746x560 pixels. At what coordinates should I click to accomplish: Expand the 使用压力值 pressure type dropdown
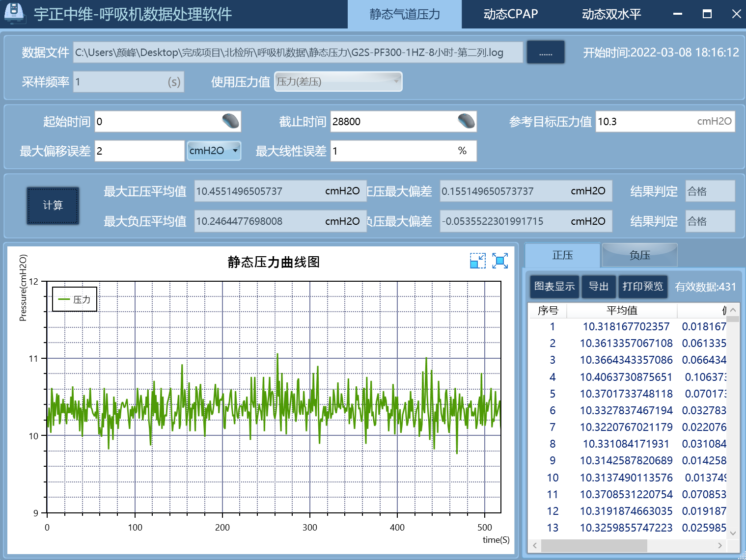[338, 81]
